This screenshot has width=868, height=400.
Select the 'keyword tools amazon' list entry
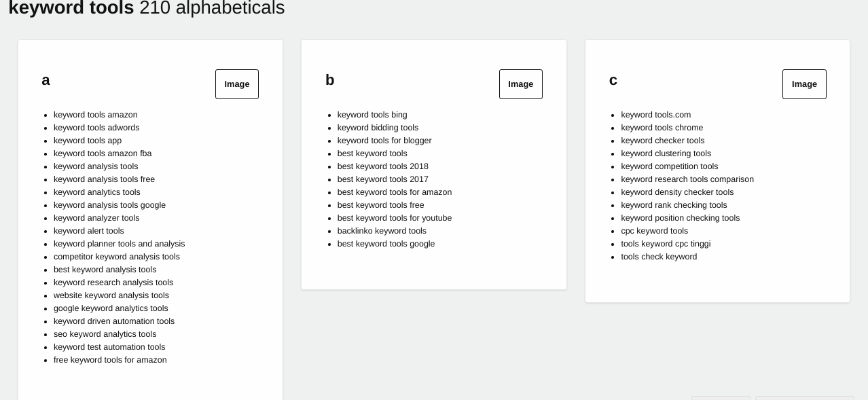(x=96, y=115)
